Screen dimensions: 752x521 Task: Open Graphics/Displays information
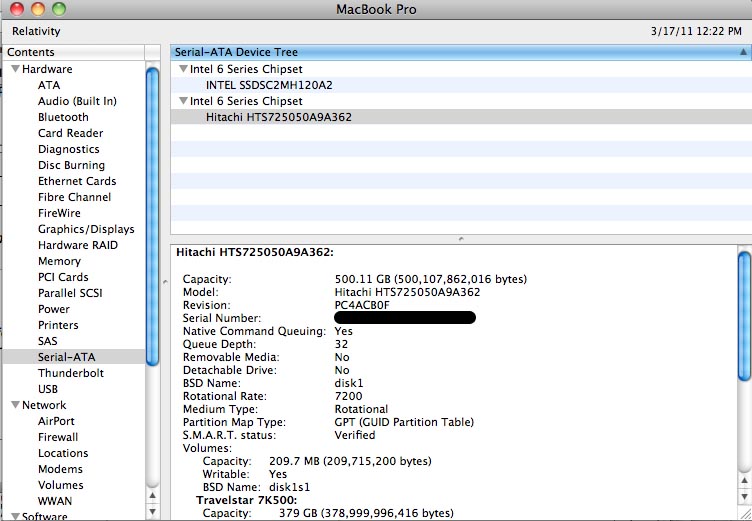[86, 229]
